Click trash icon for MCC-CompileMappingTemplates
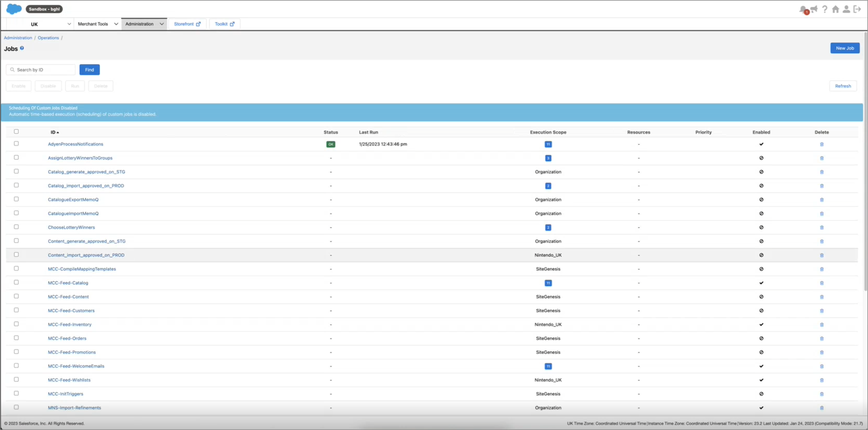This screenshot has width=868, height=430. [x=822, y=269]
